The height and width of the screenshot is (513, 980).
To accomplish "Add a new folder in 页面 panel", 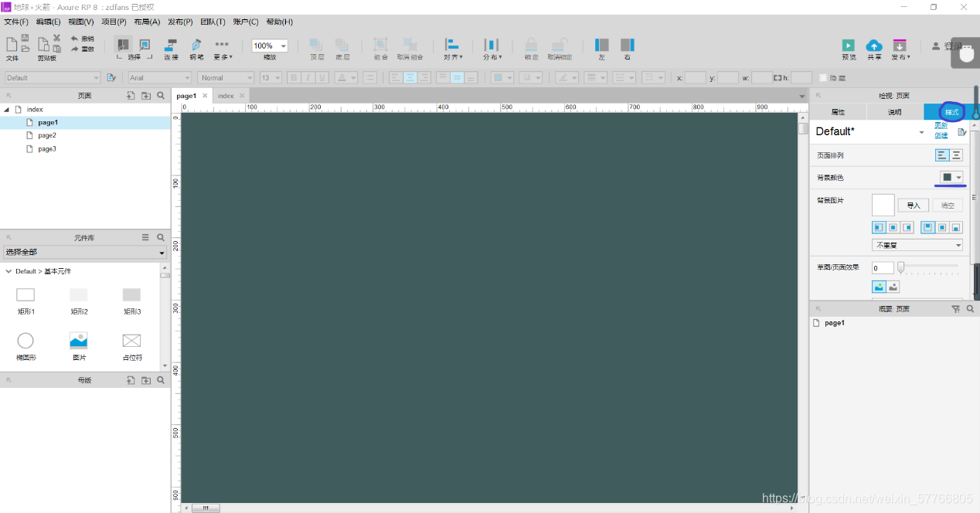I will click(x=145, y=96).
